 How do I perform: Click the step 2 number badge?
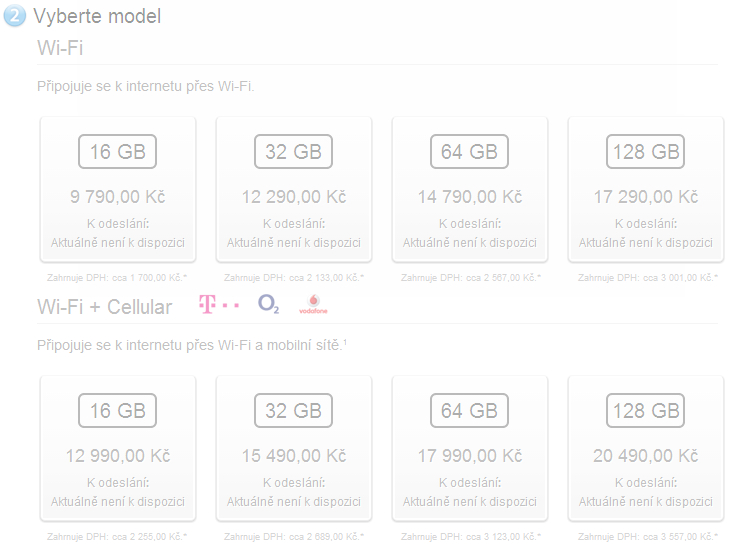pos(14,17)
